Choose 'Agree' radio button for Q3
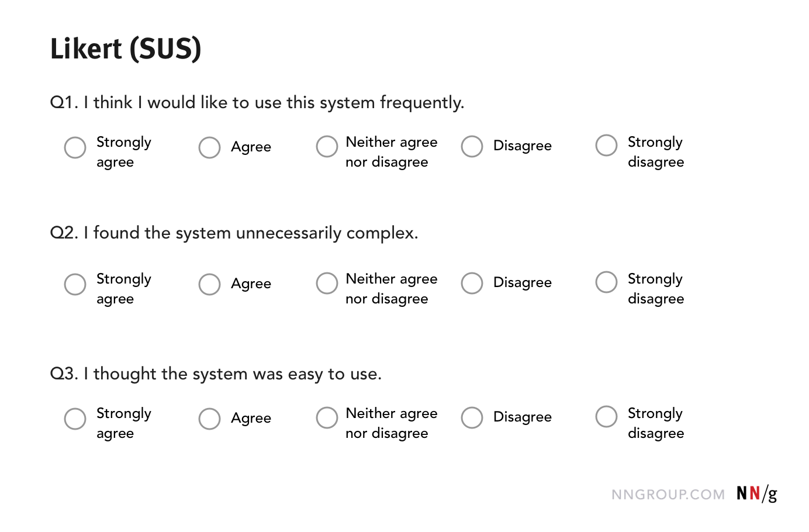The image size is (809, 532). click(x=209, y=419)
